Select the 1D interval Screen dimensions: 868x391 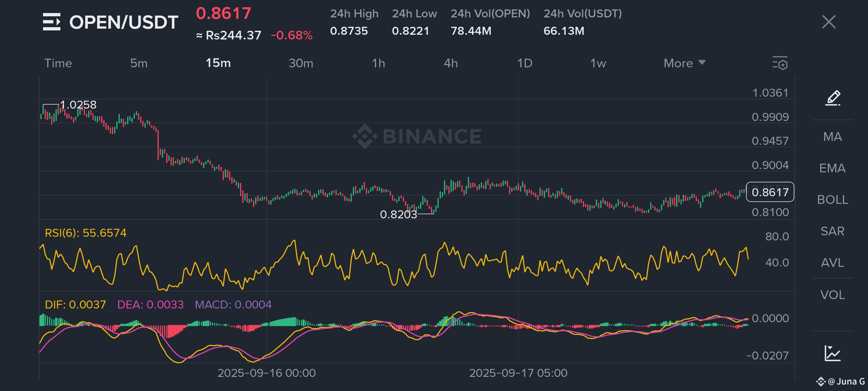point(525,63)
